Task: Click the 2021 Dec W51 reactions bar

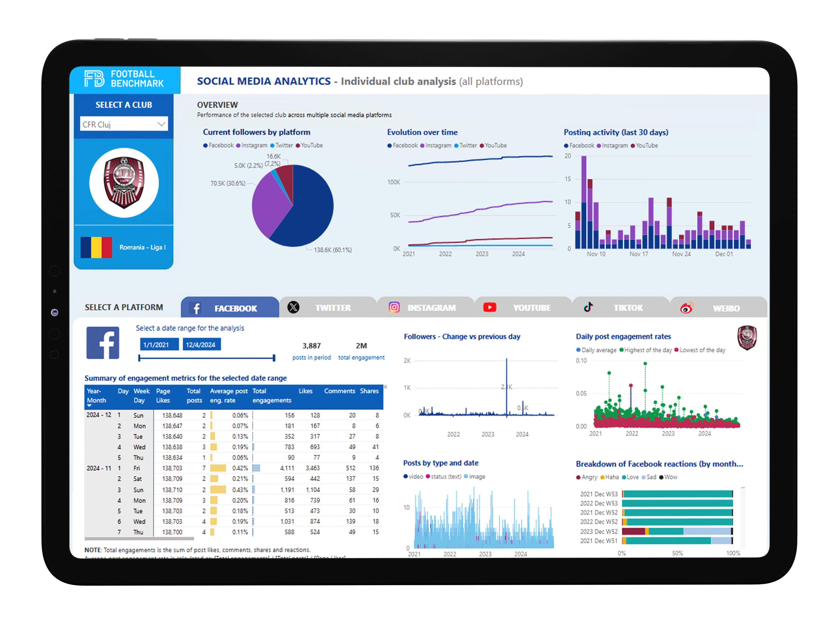Action: pyautogui.click(x=677, y=540)
